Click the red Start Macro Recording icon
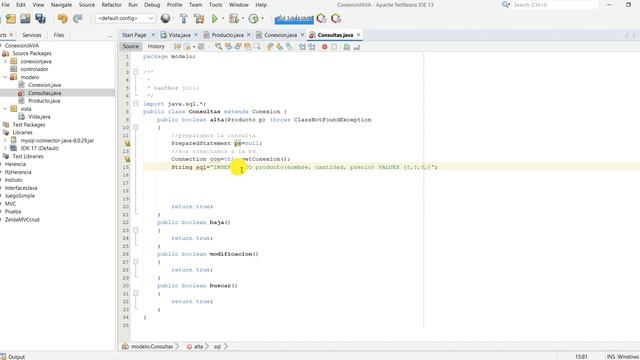Viewport: 640px width, 360px height. 324,47
